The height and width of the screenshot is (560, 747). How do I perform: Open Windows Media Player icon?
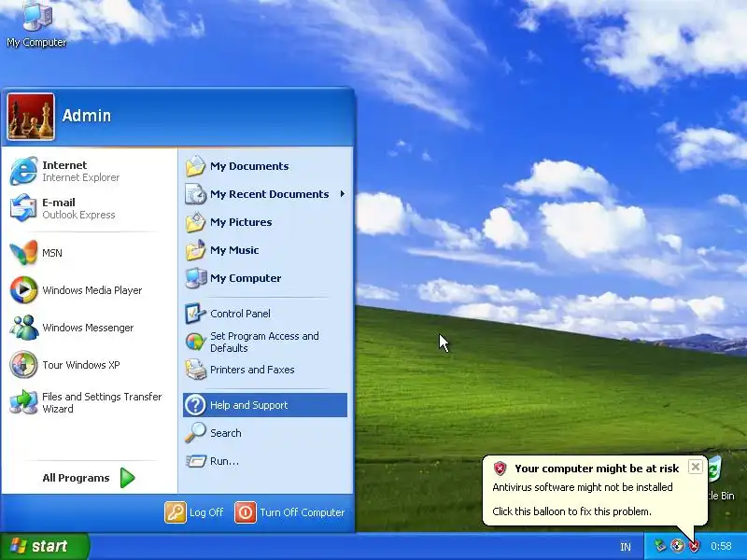[x=23, y=290]
